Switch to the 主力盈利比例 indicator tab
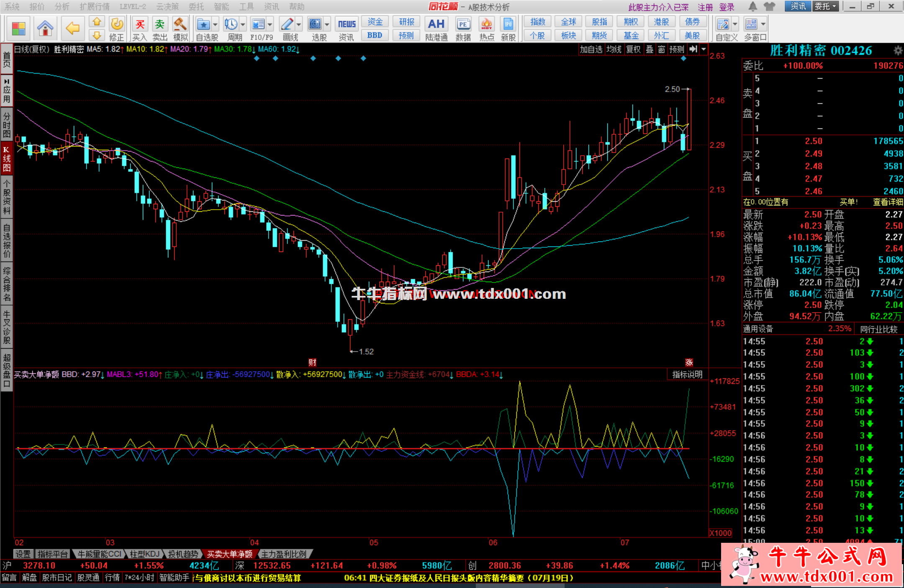Image resolution: width=904 pixels, height=588 pixels. pyautogui.click(x=284, y=554)
